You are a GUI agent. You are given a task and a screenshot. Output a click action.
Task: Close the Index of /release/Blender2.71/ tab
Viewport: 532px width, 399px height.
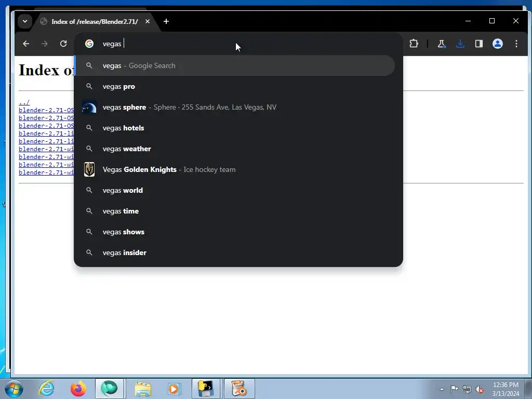[148, 21]
